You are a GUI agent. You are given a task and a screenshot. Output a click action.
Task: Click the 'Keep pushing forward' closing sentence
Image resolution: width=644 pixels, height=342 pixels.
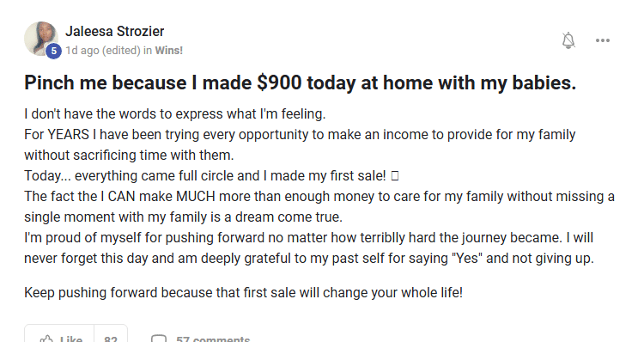coord(244,293)
